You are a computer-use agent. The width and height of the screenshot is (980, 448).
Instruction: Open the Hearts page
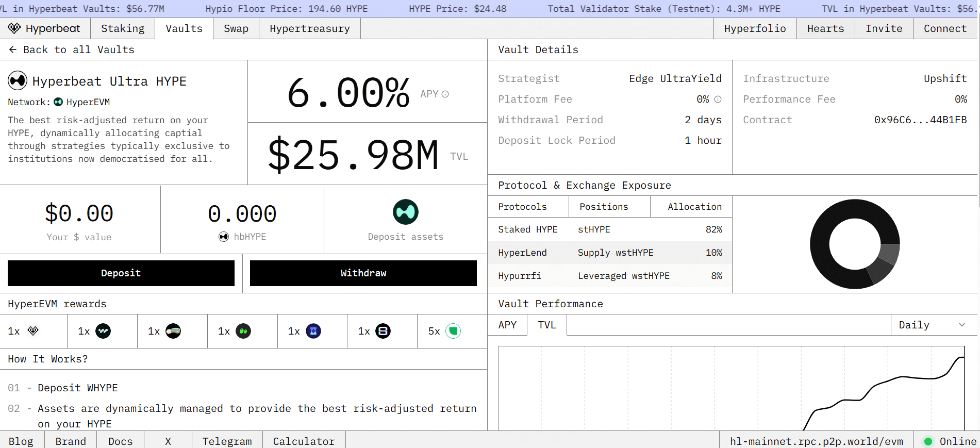pos(826,28)
